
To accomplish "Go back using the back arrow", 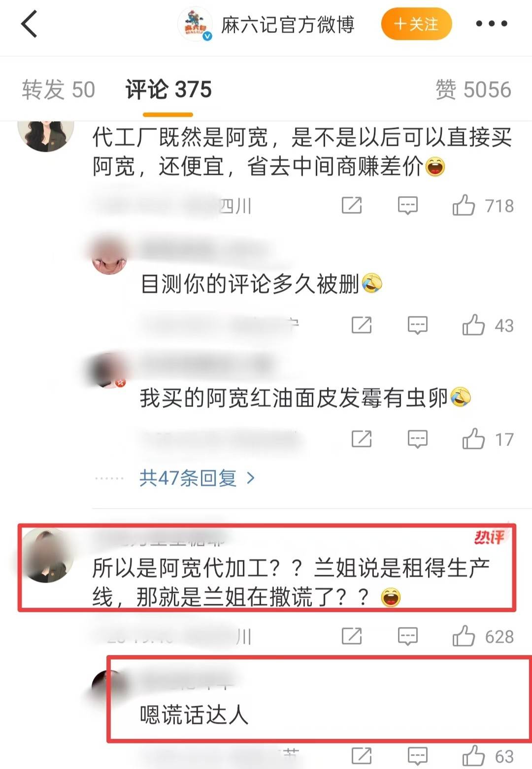I will point(29,24).
